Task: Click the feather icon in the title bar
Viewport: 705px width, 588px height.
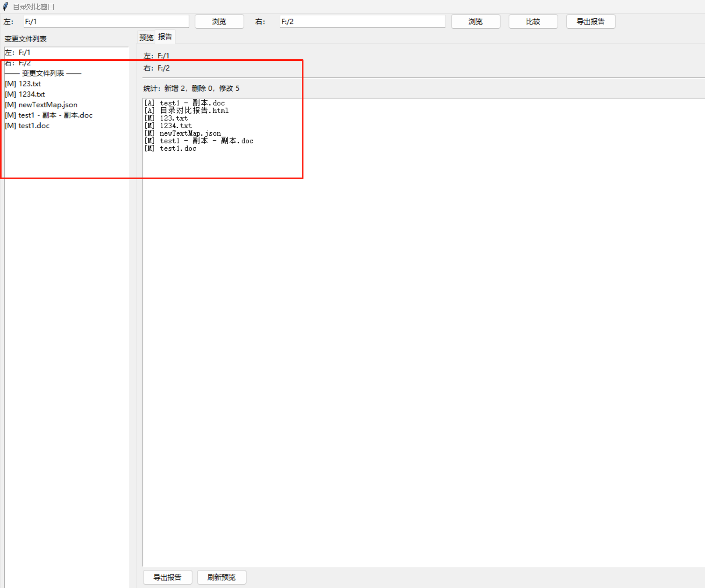Action: click(x=5, y=7)
